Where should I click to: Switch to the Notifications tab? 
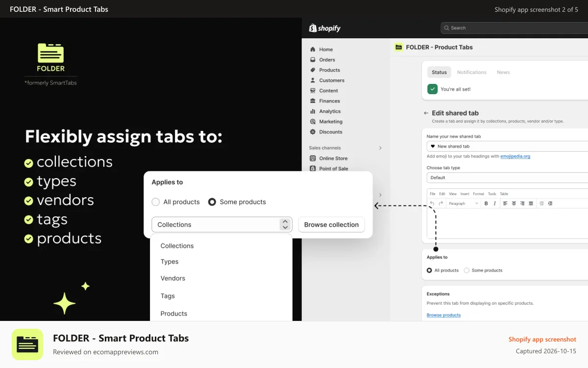click(472, 72)
